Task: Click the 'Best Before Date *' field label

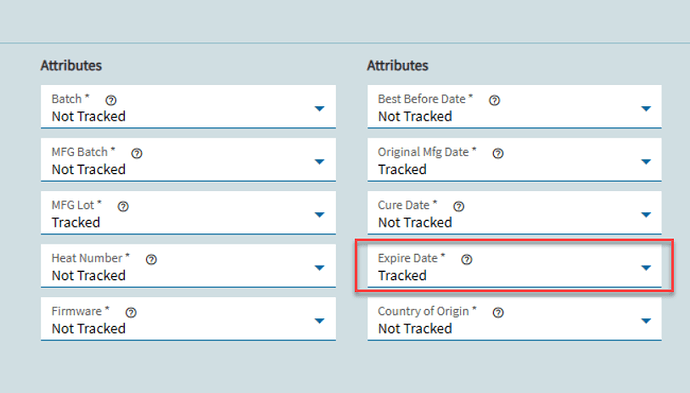Action: 426,99
